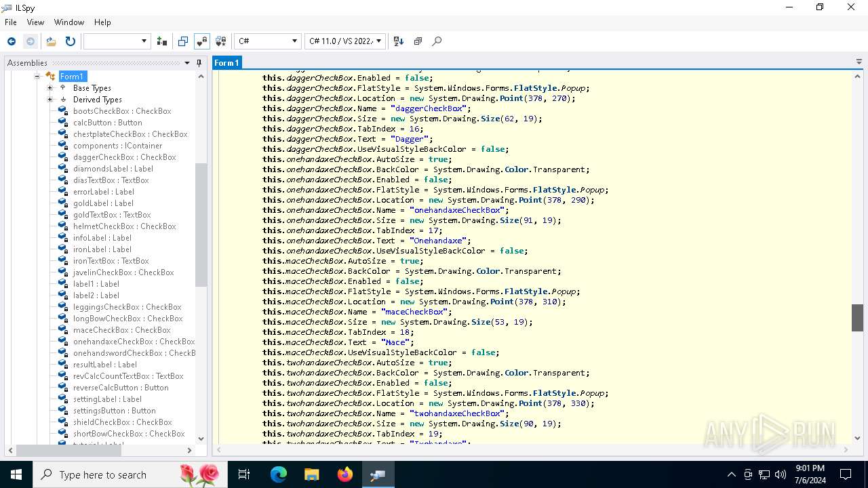Collapse the Form1 tree node
The image size is (868, 488).
tap(37, 77)
